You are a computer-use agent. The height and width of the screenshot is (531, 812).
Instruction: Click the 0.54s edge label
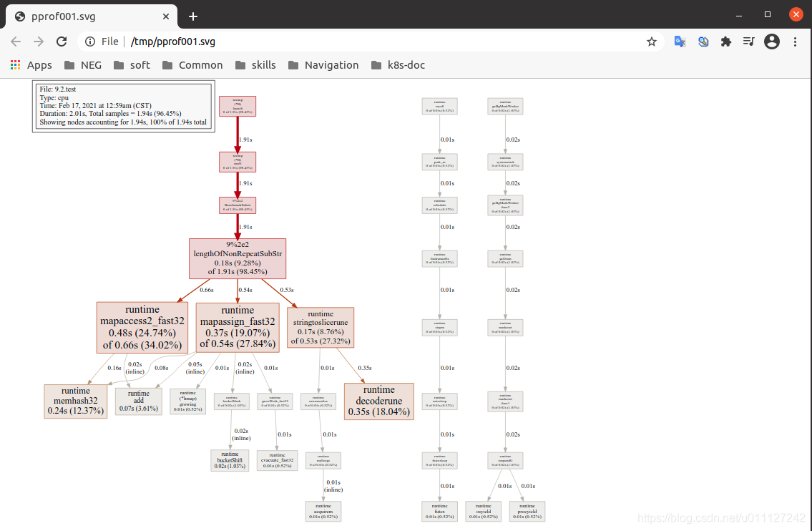(245, 290)
